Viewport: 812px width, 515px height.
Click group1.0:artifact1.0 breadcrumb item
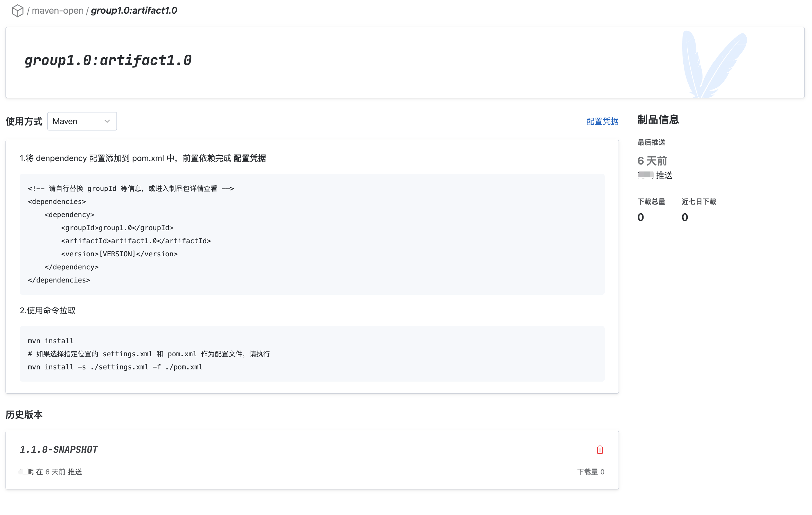point(134,11)
